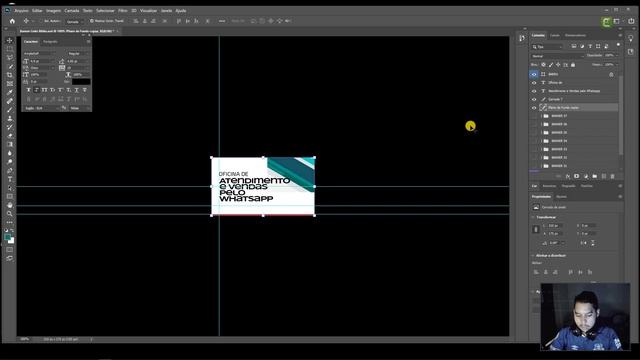
Task: Click the lock all padlock icon
Action: (573, 64)
